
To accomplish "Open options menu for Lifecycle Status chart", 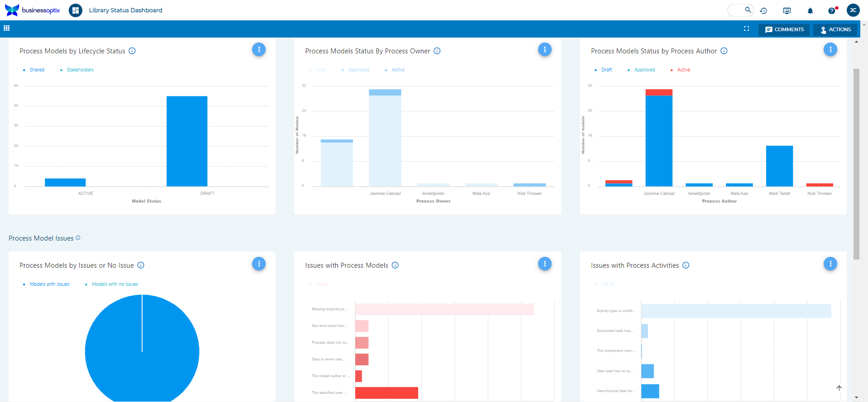I will (259, 49).
